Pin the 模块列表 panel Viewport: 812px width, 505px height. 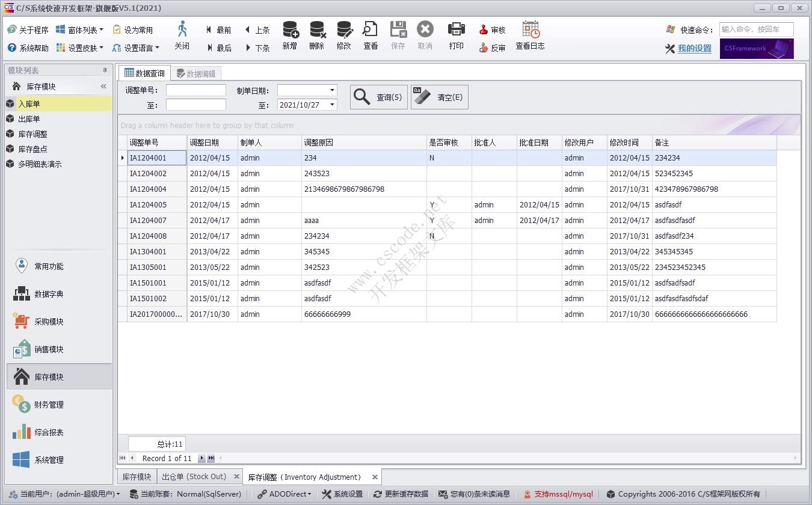(x=105, y=70)
